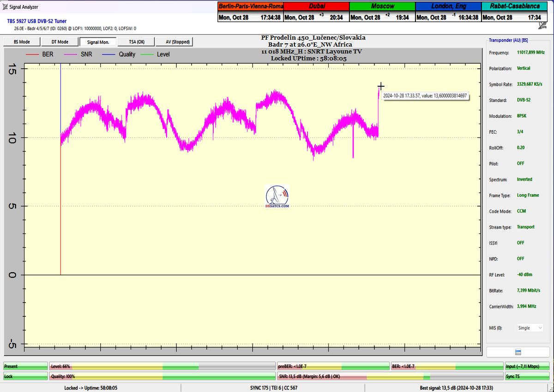Click the list icon button below MIS
This screenshot has width=554, height=392.
(518, 352)
